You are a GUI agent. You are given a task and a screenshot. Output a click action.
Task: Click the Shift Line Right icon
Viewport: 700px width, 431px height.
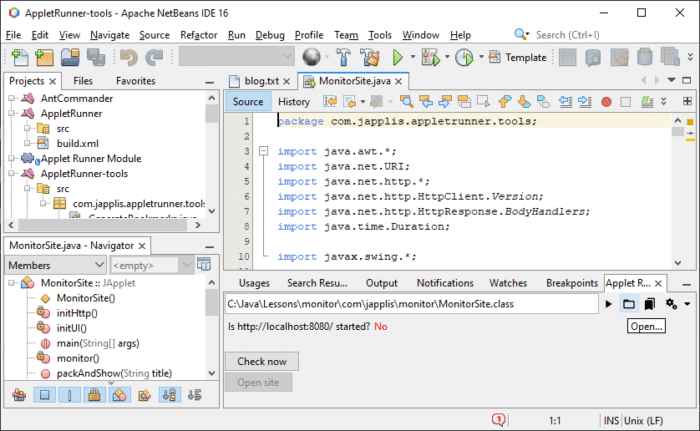point(585,101)
